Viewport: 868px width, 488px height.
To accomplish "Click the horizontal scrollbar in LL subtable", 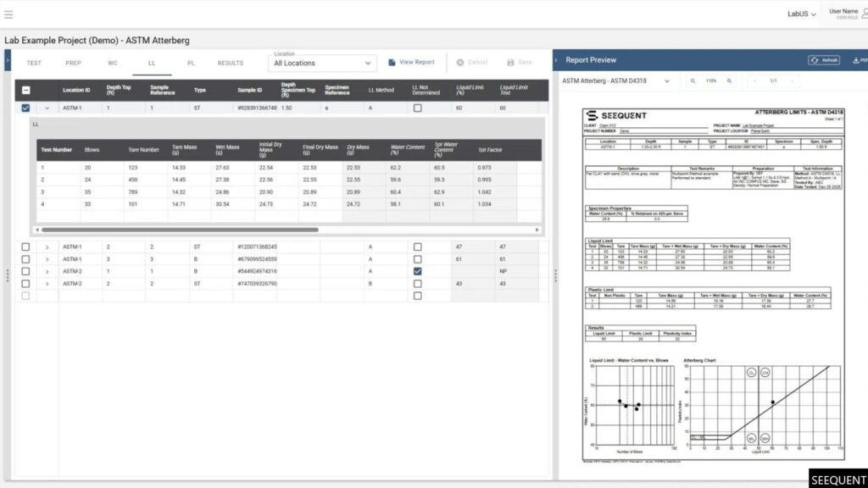I will click(180, 230).
